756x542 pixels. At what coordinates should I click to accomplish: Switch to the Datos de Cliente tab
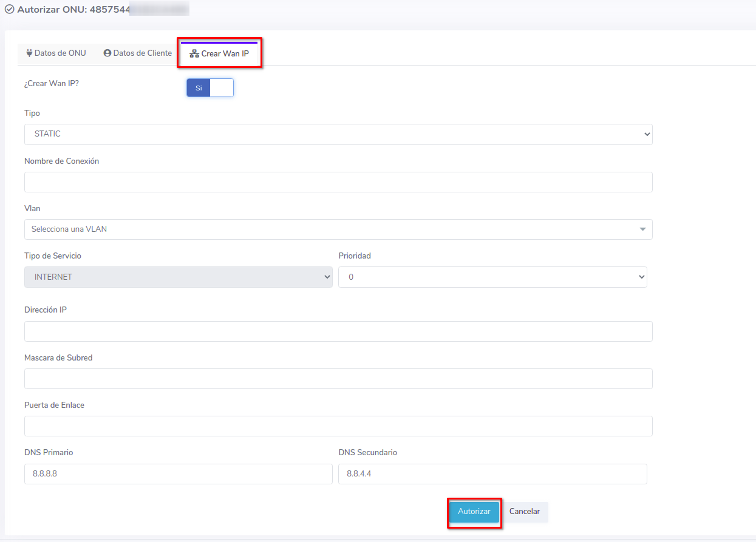[138, 53]
